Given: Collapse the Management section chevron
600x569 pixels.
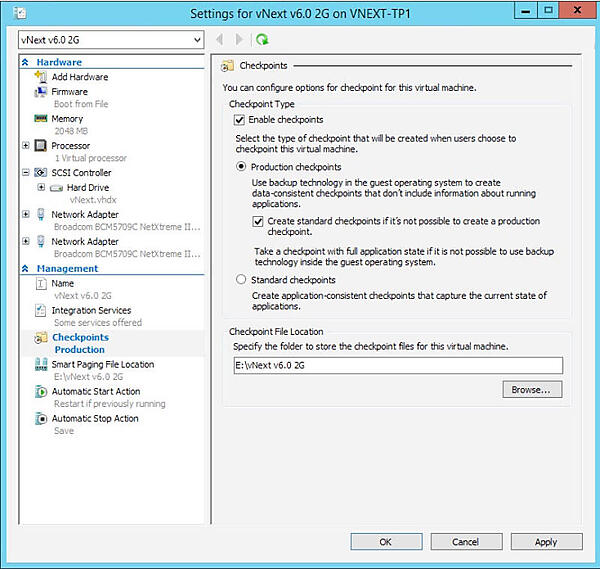Looking at the screenshot, I should pos(25,269).
